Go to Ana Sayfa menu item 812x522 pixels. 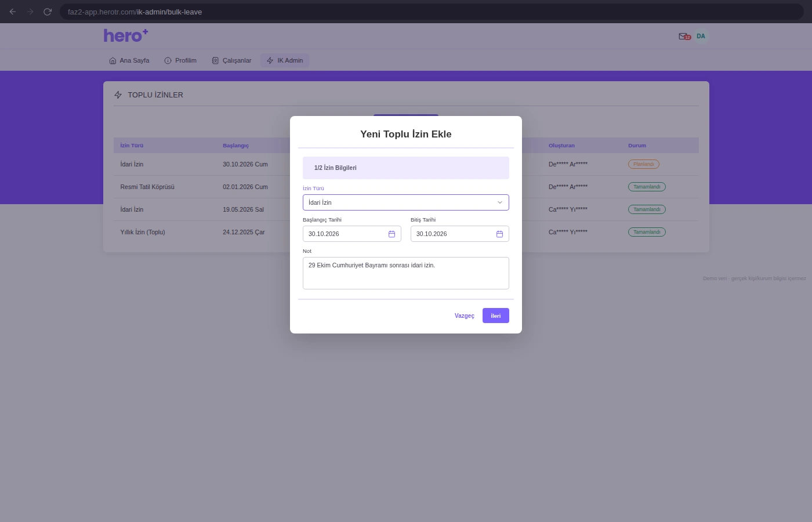point(129,60)
